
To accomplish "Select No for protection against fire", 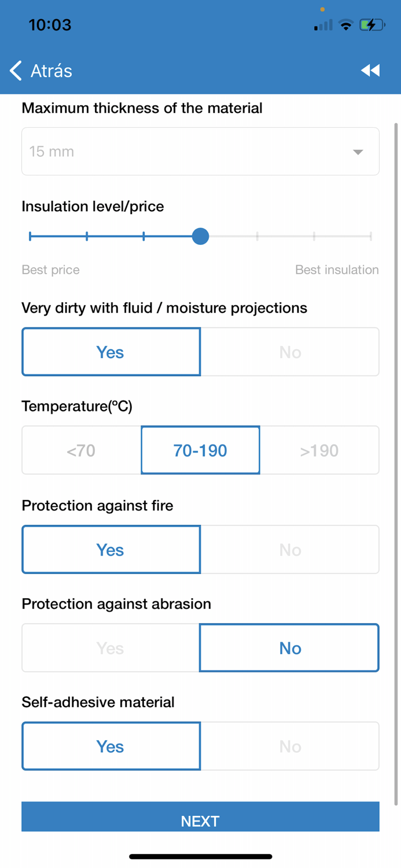I will (290, 550).
